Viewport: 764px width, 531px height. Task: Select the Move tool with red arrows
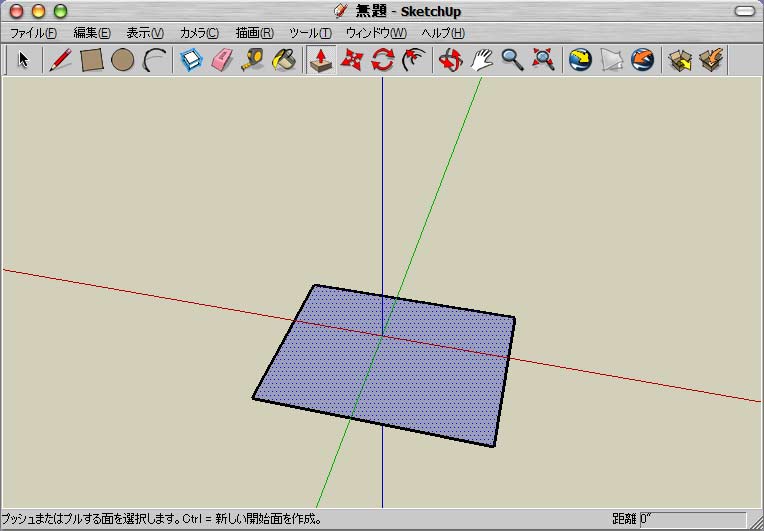point(352,60)
